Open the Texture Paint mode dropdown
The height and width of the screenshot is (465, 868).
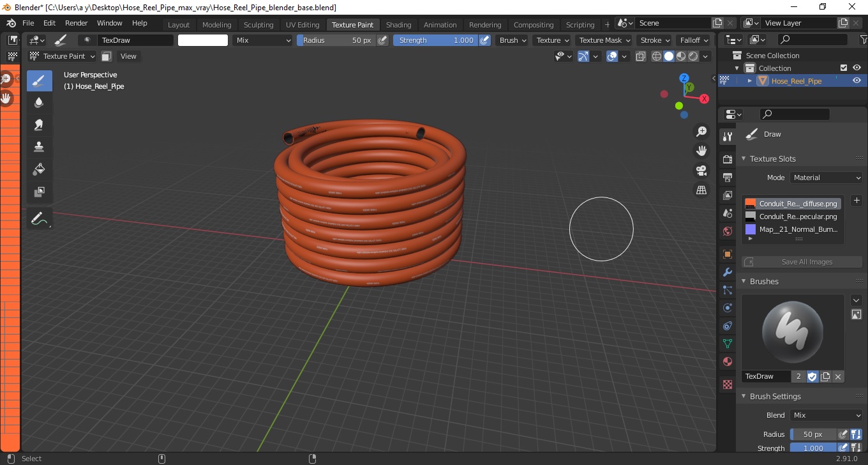(x=63, y=56)
